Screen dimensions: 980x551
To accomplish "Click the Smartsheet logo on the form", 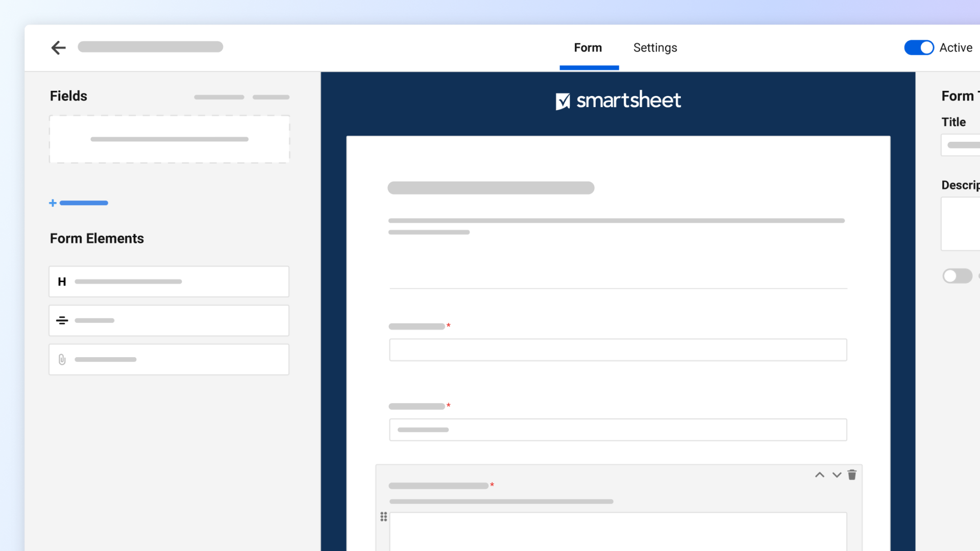I will tap(618, 100).
